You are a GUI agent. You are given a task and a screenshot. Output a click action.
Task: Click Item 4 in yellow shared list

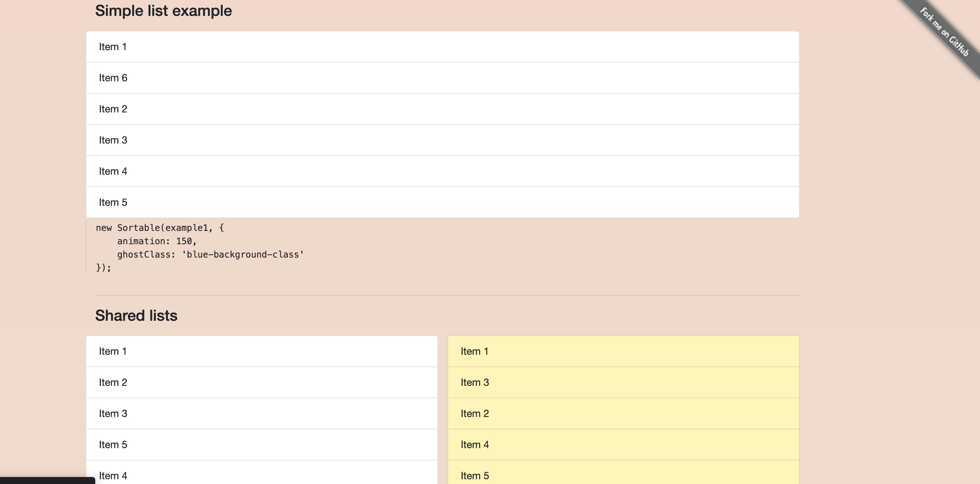click(623, 445)
